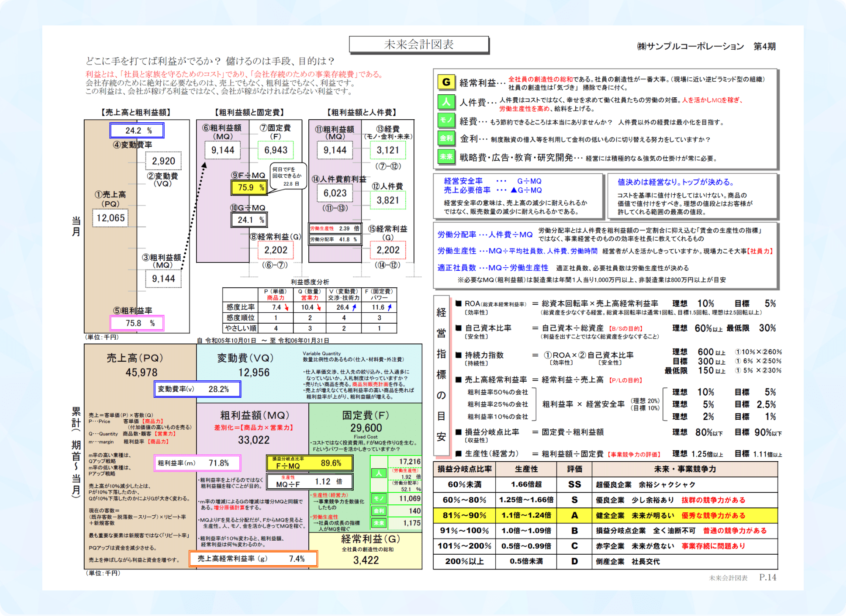Click the 労働分配率 人件費÷MQ definition
The height and width of the screenshot is (616, 846).
coord(485,234)
